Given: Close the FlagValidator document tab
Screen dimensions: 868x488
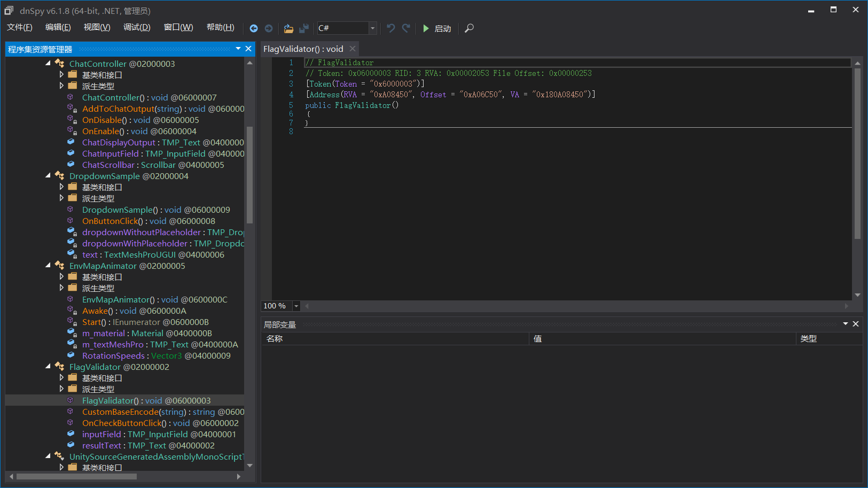Looking at the screenshot, I should [353, 49].
